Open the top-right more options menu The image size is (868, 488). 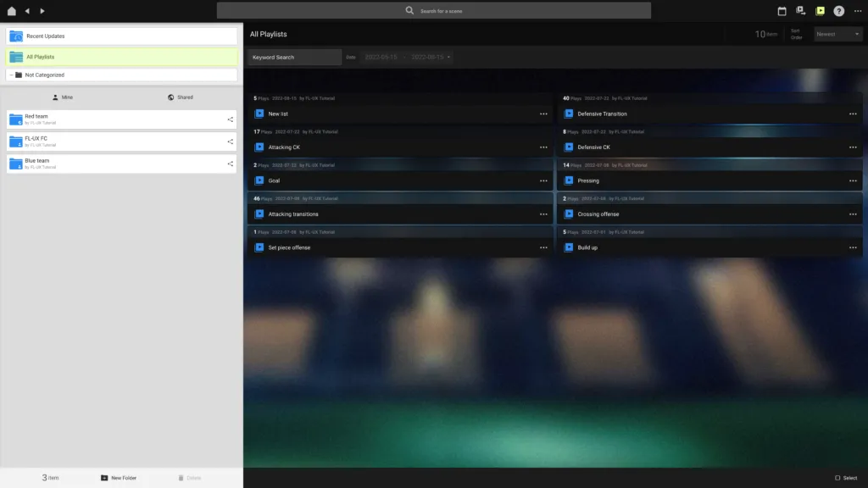tap(858, 10)
